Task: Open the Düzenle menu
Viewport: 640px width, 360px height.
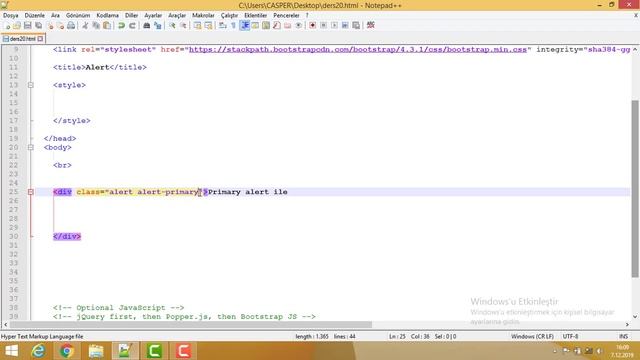Action: [x=35, y=15]
